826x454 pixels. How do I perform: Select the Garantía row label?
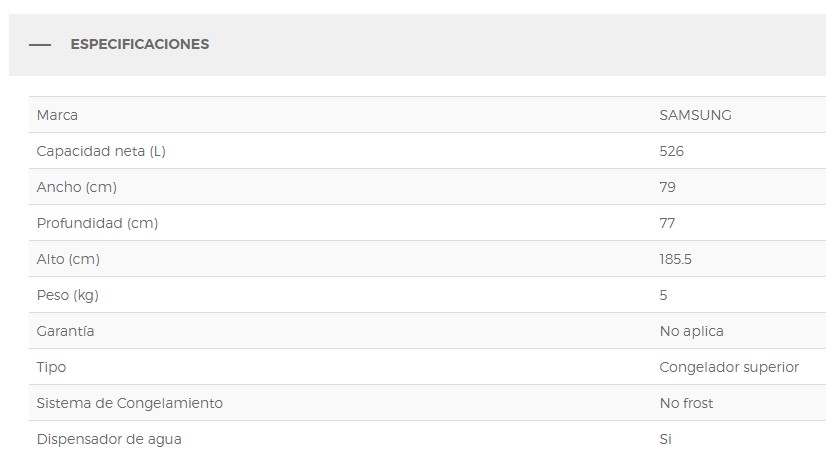coord(65,331)
